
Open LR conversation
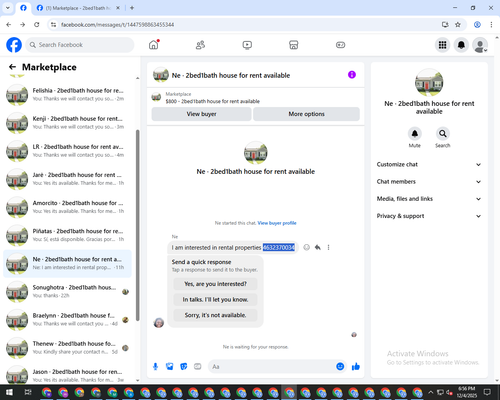tap(67, 151)
